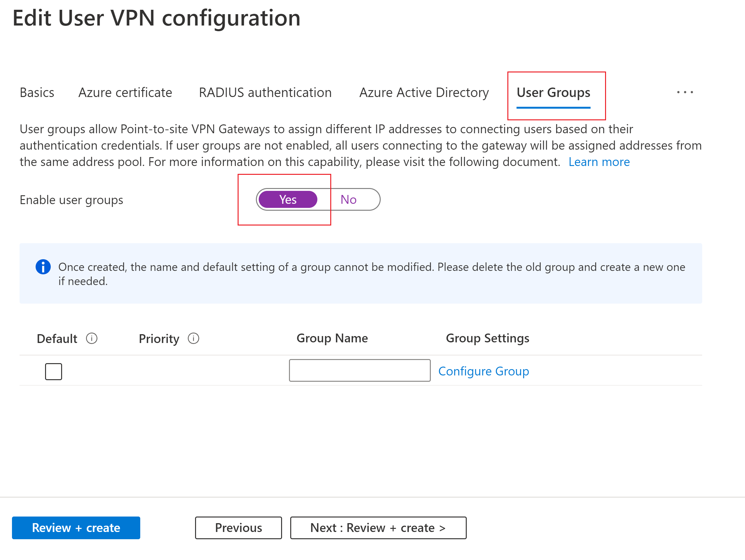
Task: Go to the RADIUS authentication tab
Action: point(265,93)
